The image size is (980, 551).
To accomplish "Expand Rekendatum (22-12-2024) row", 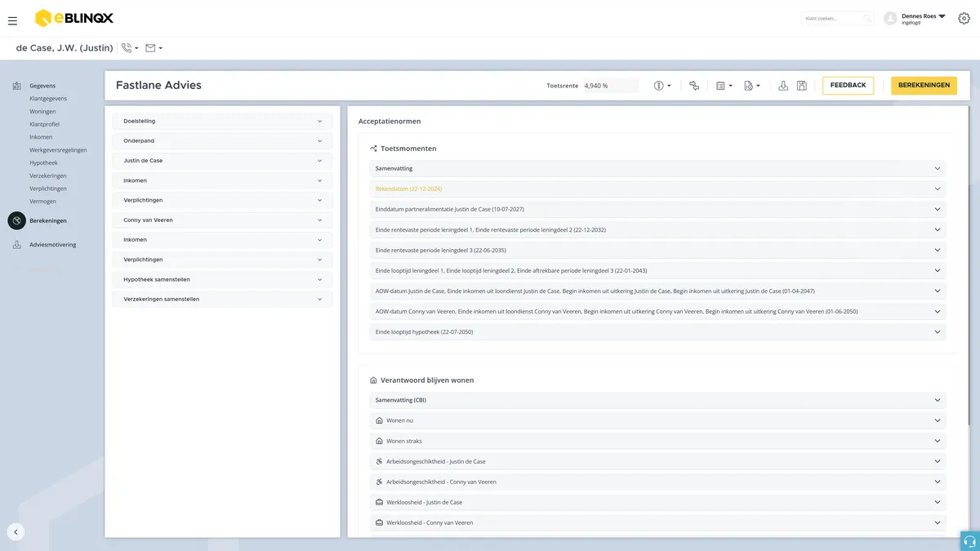I will (657, 189).
